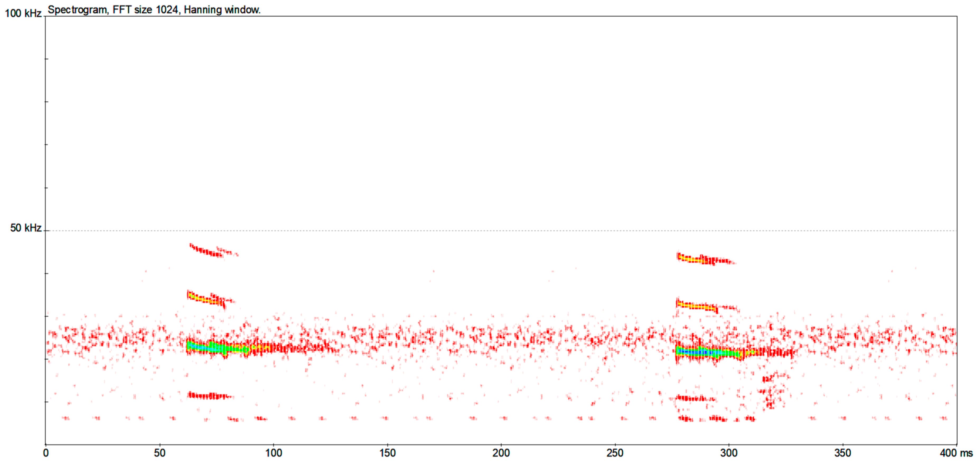The image size is (980, 461).
Task: Click the dotted 50 kHz gridline
Action: point(495,230)
